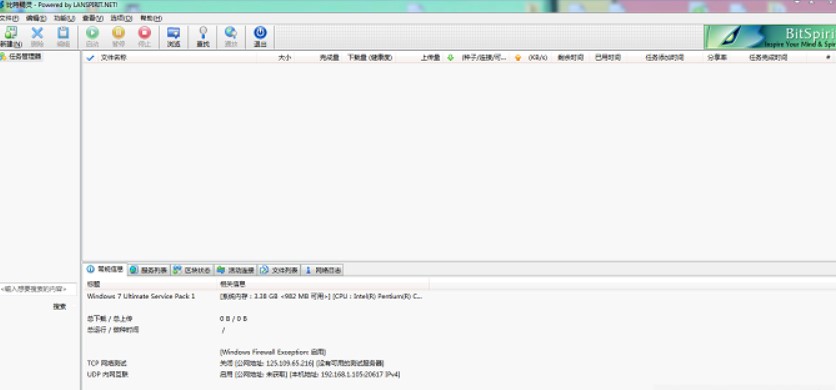Sort by 任务完成时间 task finished time column
This screenshot has height=390, width=836.
(x=768, y=58)
